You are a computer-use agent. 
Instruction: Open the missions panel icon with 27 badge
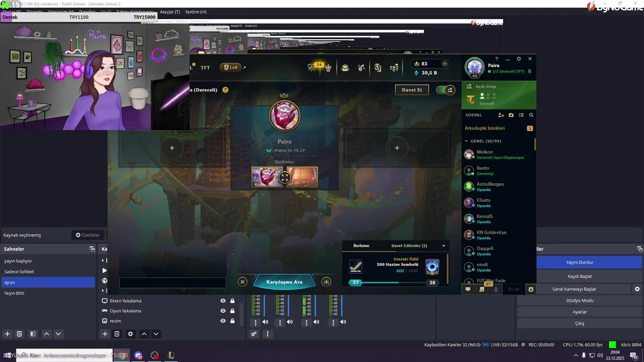pos(482,289)
